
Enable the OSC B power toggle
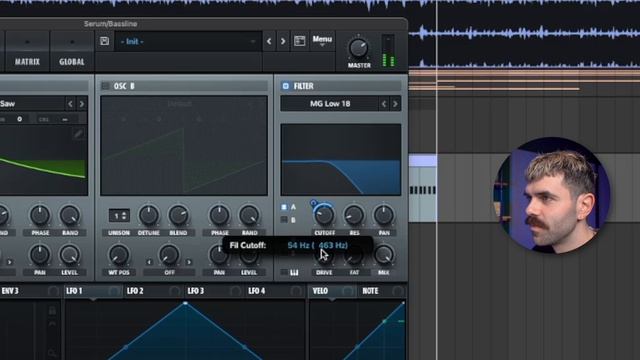105,86
